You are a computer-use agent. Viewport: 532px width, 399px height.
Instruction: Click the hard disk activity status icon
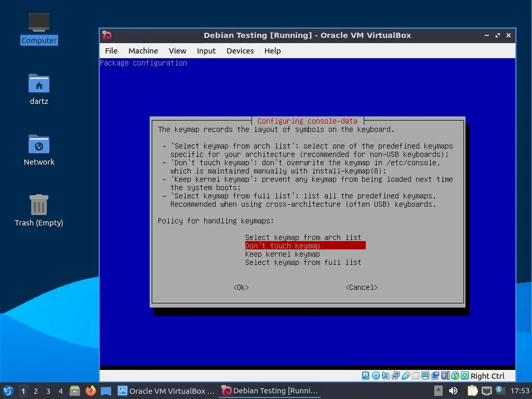(365, 376)
